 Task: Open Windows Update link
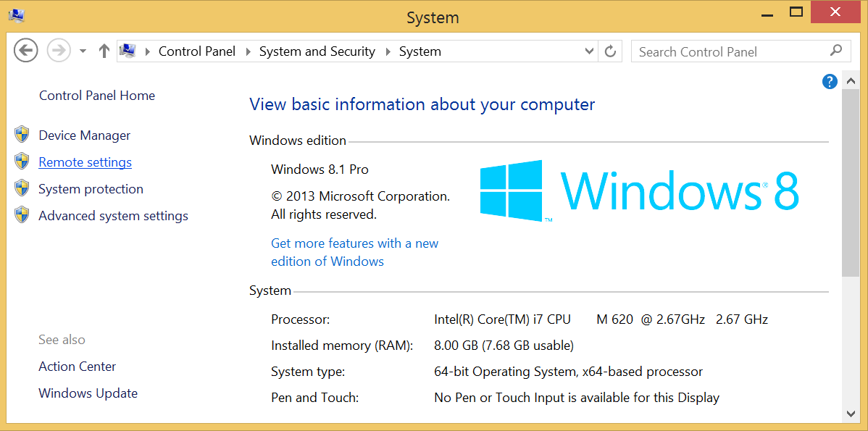tap(88, 393)
